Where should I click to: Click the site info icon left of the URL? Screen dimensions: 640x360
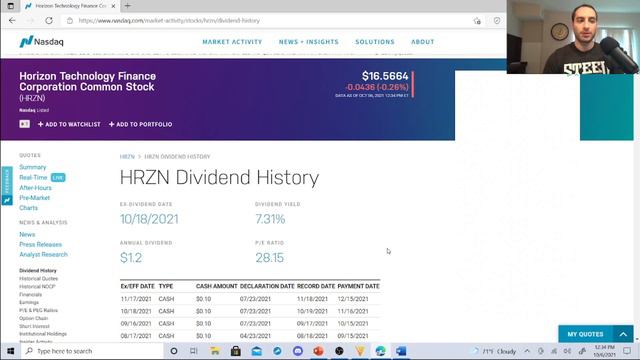[70, 20]
